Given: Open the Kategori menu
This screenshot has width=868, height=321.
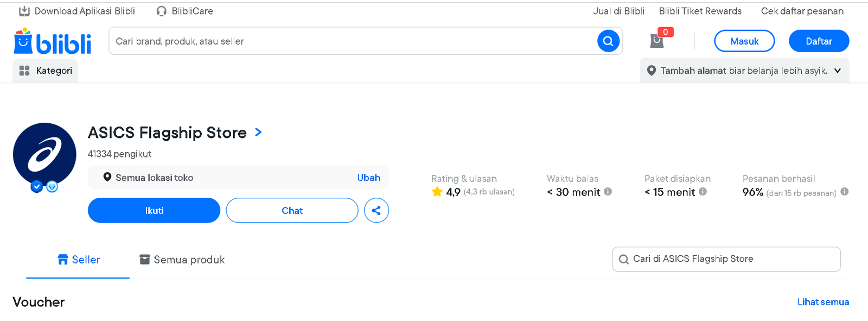Looking at the screenshot, I should tap(45, 71).
